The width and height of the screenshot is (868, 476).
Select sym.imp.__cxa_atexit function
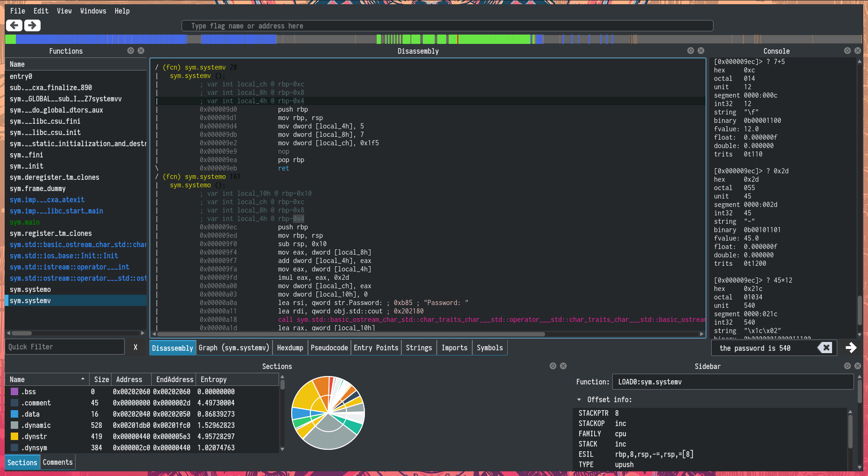coord(76,199)
